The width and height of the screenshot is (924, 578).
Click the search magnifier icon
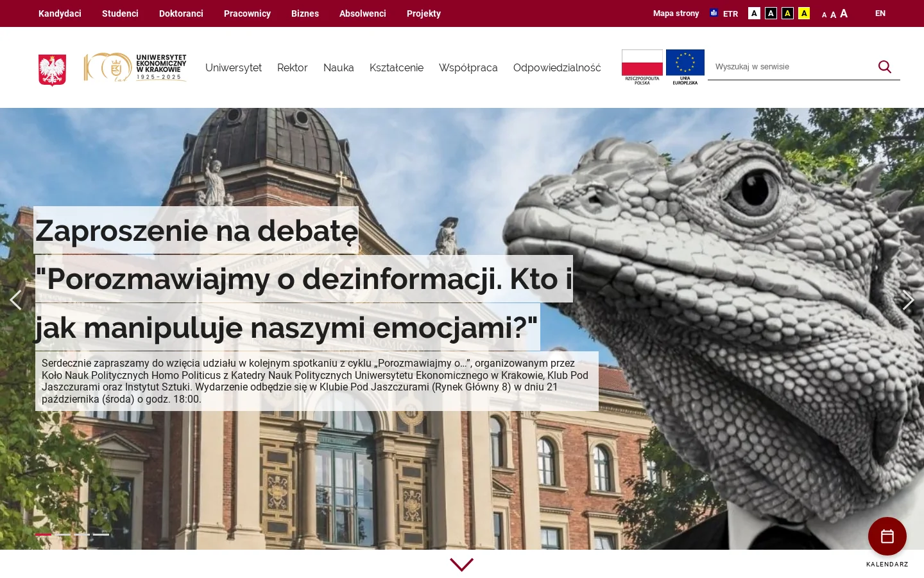tap(885, 67)
